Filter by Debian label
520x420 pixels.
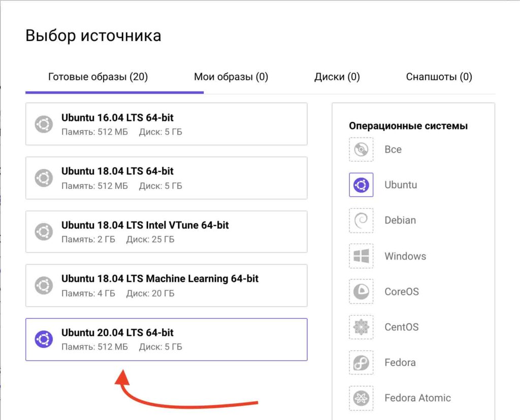[400, 220]
